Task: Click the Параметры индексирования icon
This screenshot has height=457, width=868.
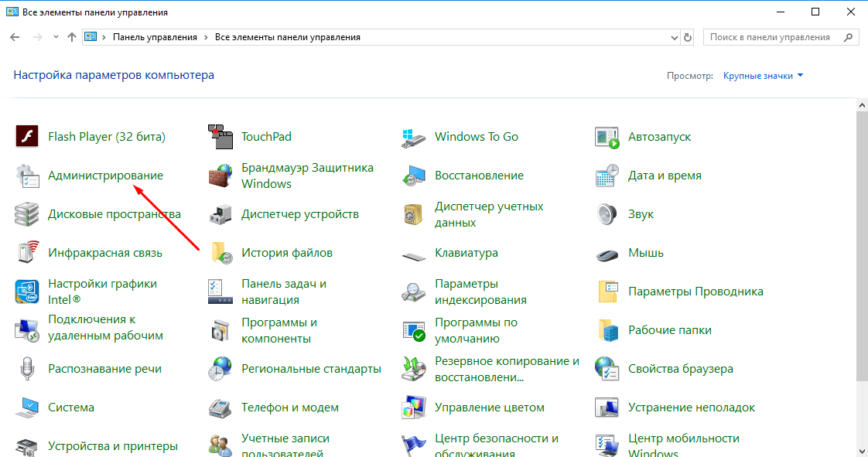Action: [x=414, y=292]
